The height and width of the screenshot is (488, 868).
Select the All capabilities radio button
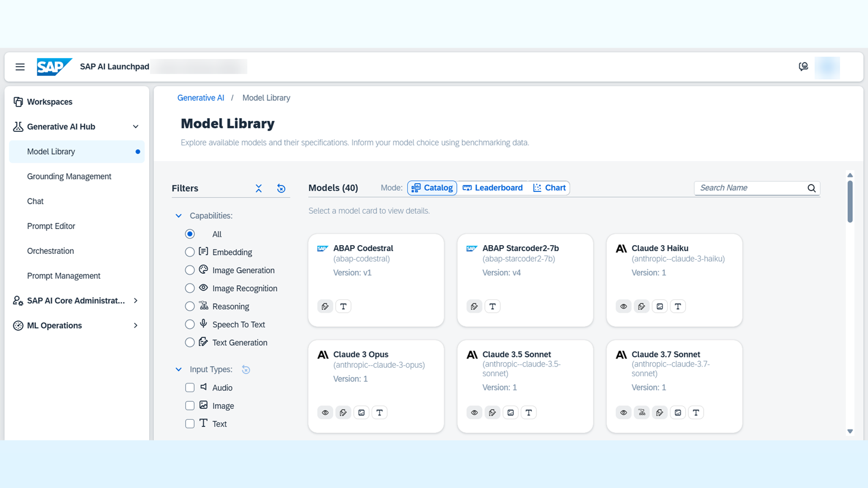[190, 234]
